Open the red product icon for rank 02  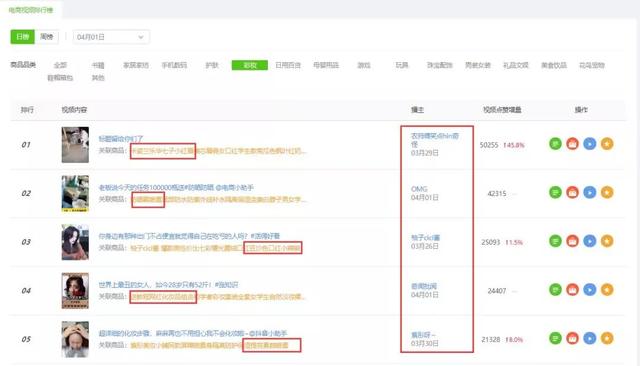point(572,192)
